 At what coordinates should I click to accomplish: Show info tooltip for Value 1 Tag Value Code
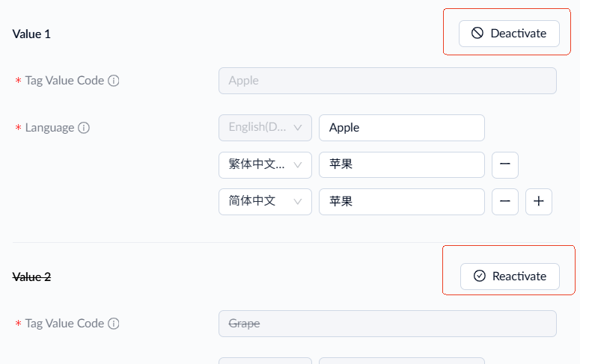[114, 81]
